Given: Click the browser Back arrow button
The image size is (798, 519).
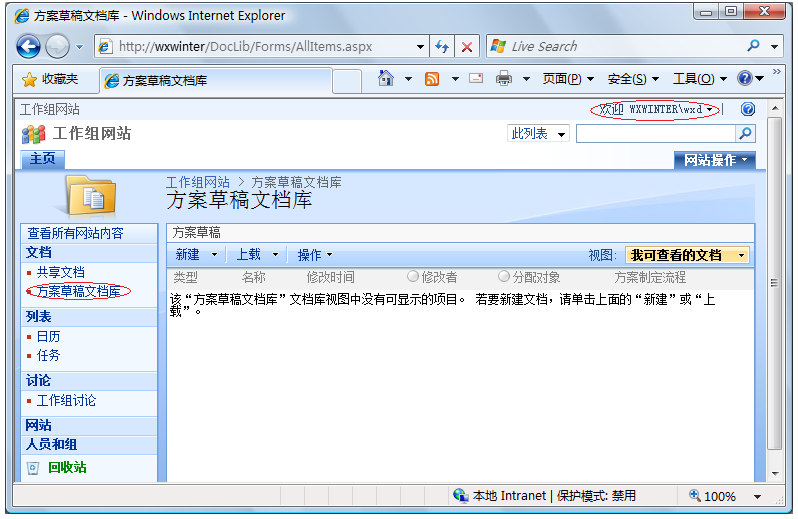Looking at the screenshot, I should click(28, 47).
